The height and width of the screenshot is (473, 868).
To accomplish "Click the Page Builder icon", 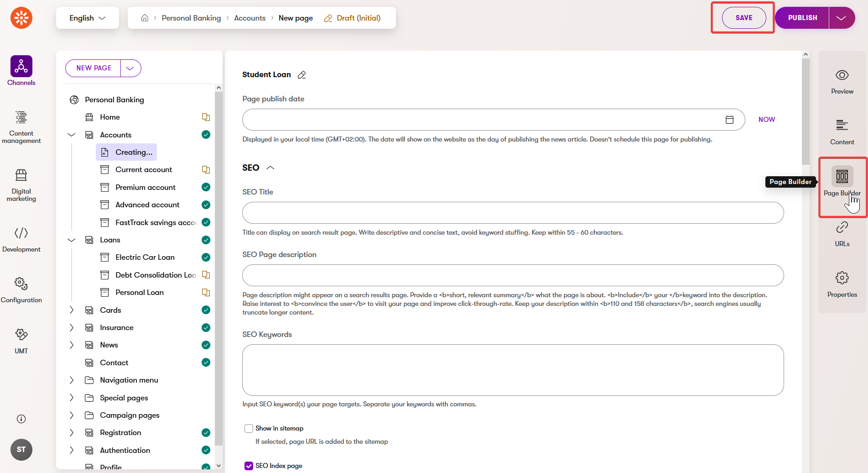I will tap(842, 177).
